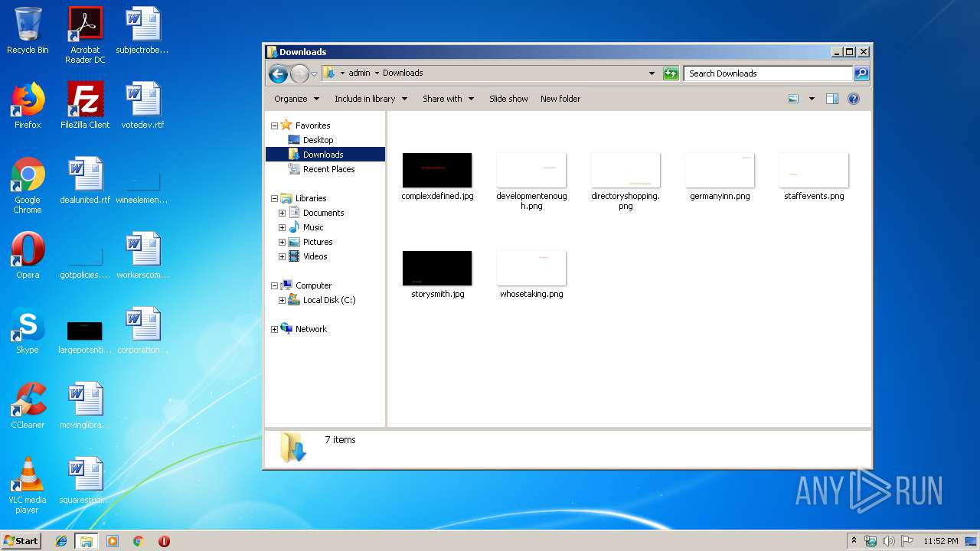This screenshot has width=980, height=551.
Task: Click the taskbar clock 11:52 PM
Action: point(940,541)
